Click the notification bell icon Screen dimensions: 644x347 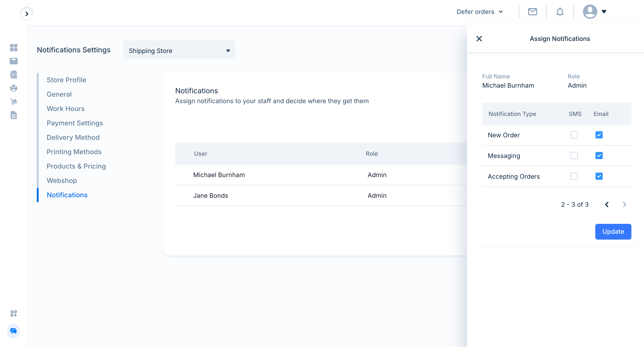[x=560, y=12]
